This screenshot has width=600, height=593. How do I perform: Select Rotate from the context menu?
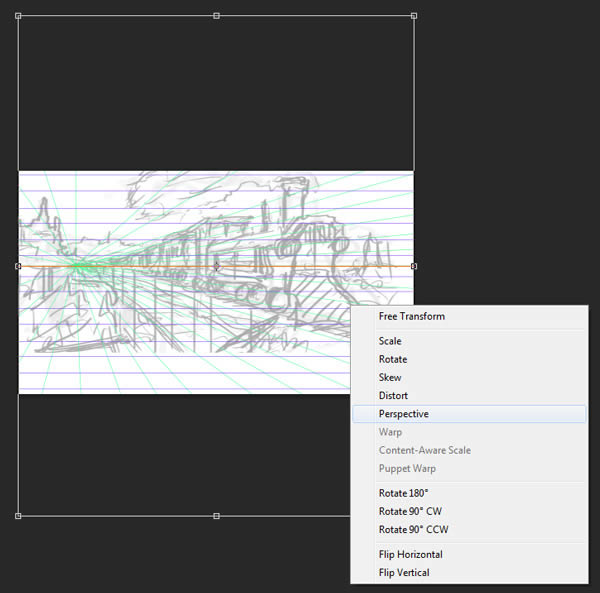point(469,359)
